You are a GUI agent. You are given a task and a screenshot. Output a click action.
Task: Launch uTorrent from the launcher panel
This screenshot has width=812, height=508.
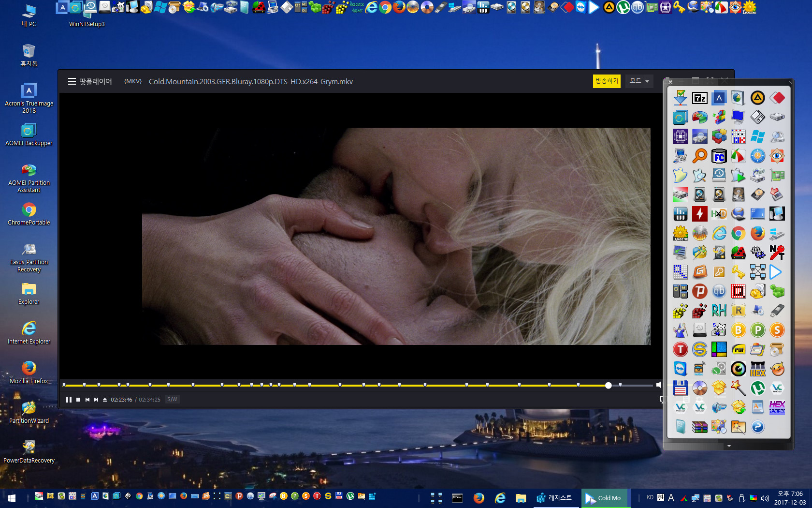pyautogui.click(x=757, y=388)
